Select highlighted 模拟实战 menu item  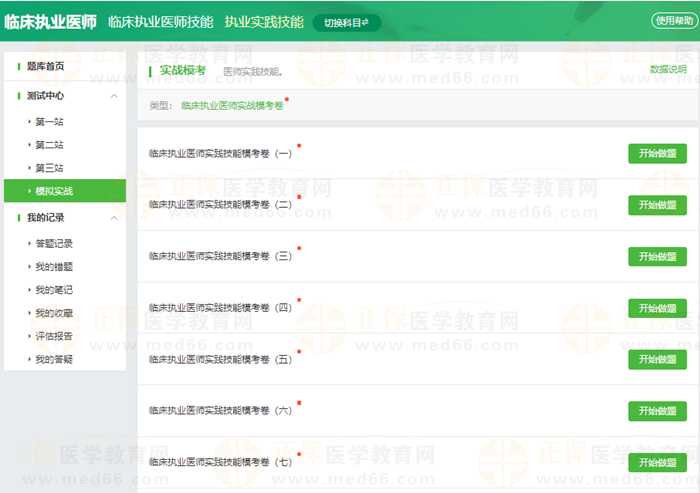pos(54,191)
